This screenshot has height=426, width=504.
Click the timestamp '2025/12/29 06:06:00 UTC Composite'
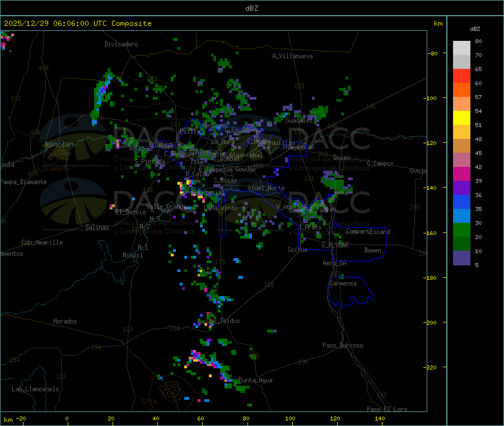tap(77, 24)
